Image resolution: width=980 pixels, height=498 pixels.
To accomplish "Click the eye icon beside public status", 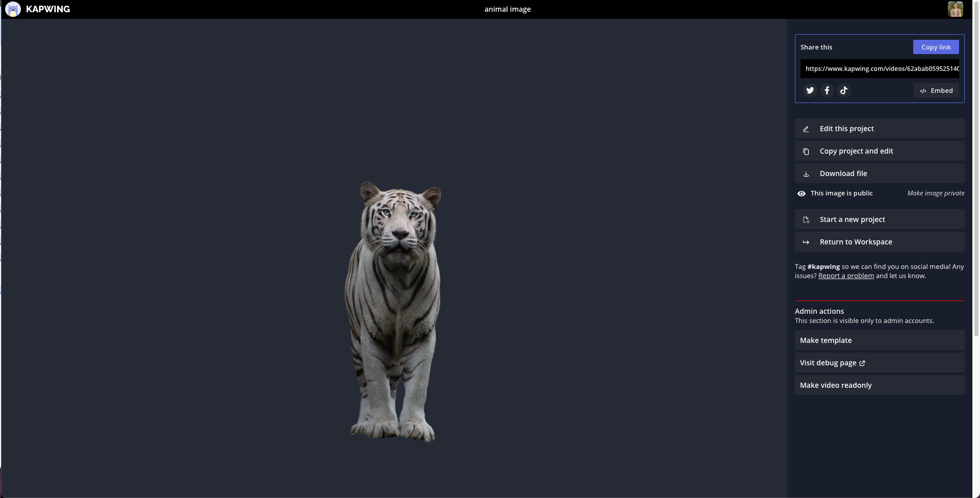I will tap(802, 193).
